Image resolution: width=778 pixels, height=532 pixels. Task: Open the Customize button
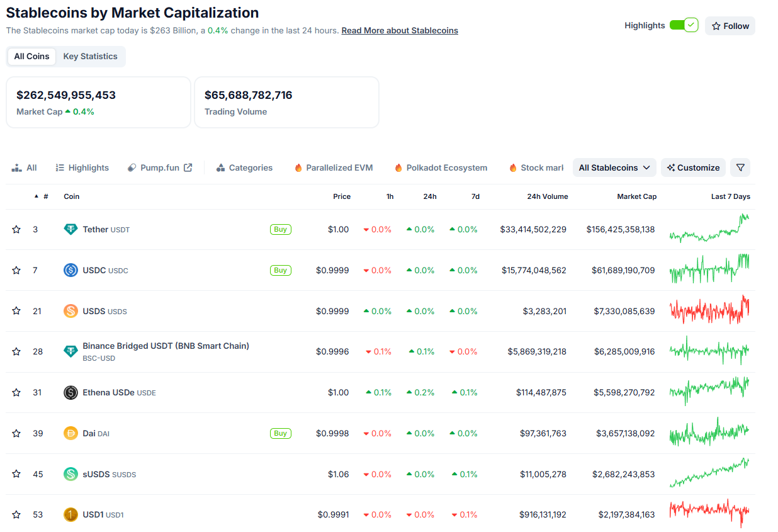(693, 167)
